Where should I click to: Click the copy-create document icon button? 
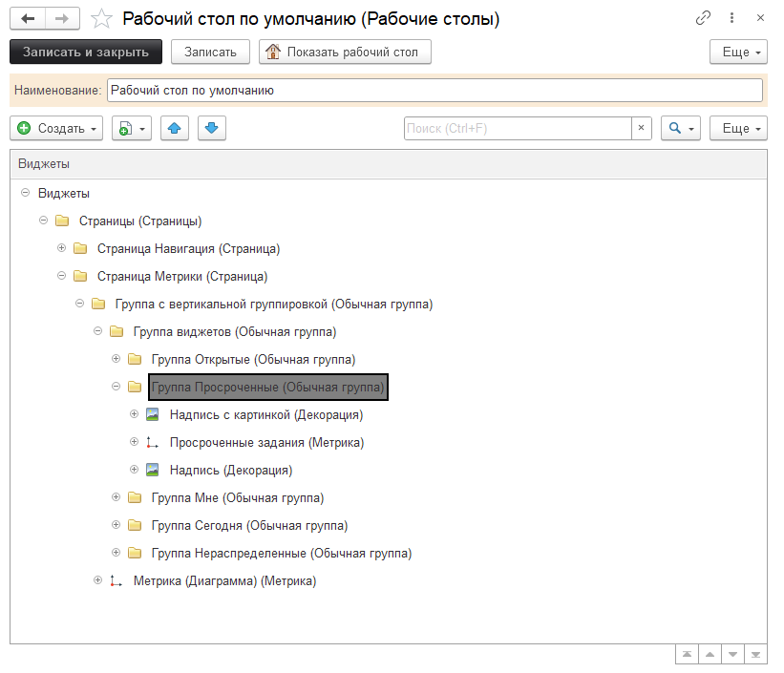click(132, 128)
